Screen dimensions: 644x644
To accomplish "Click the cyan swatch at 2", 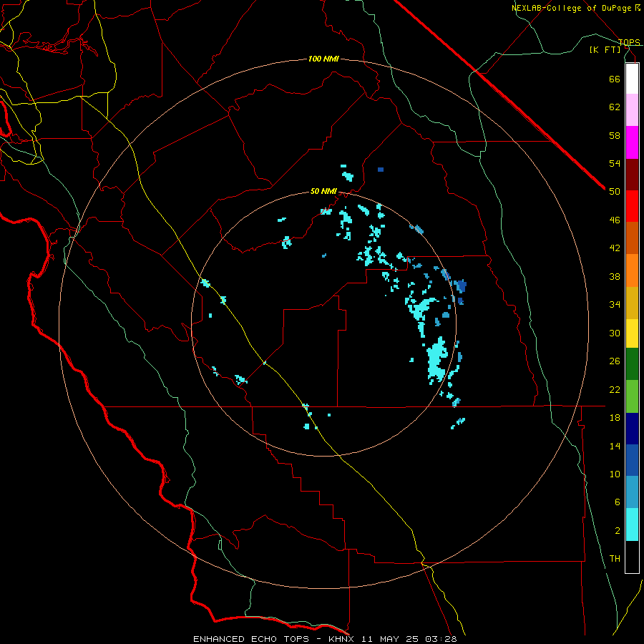I will click(x=632, y=525).
